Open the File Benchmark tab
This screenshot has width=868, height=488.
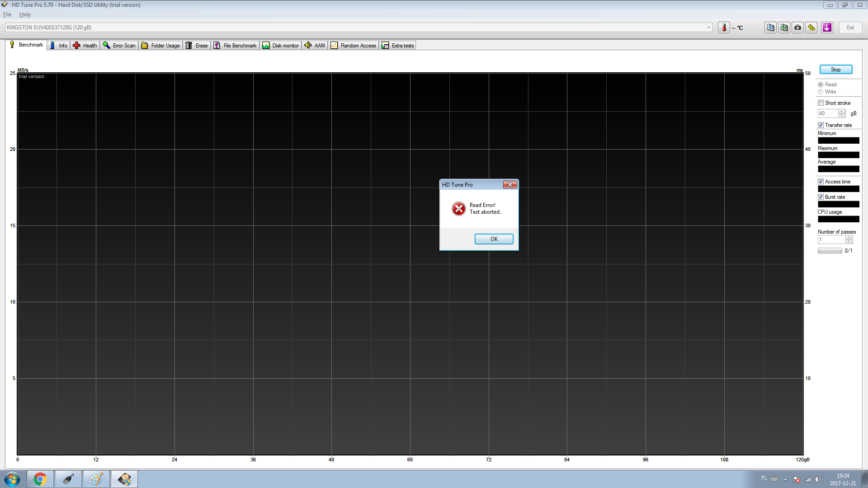pyautogui.click(x=235, y=46)
